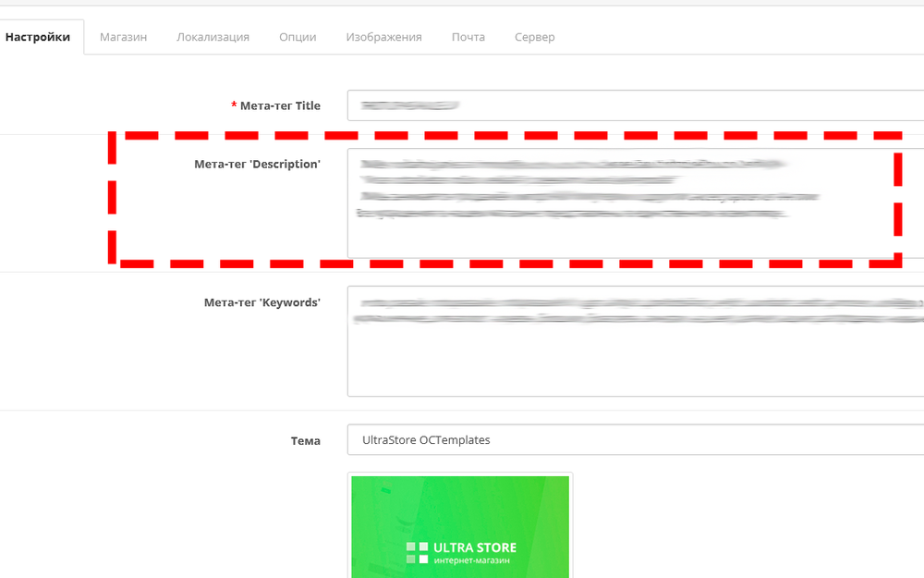Go to the Опции tab
Image resolution: width=924 pixels, height=578 pixels.
[x=298, y=37]
